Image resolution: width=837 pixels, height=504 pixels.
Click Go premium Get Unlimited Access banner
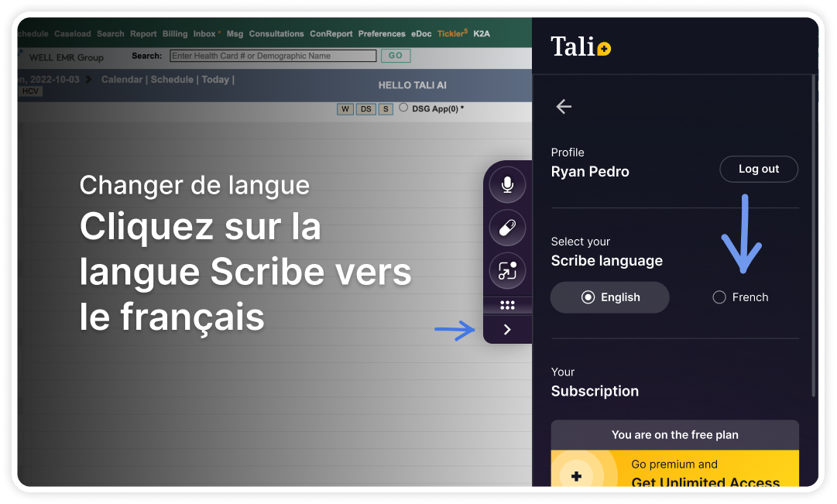pyautogui.click(x=674, y=468)
